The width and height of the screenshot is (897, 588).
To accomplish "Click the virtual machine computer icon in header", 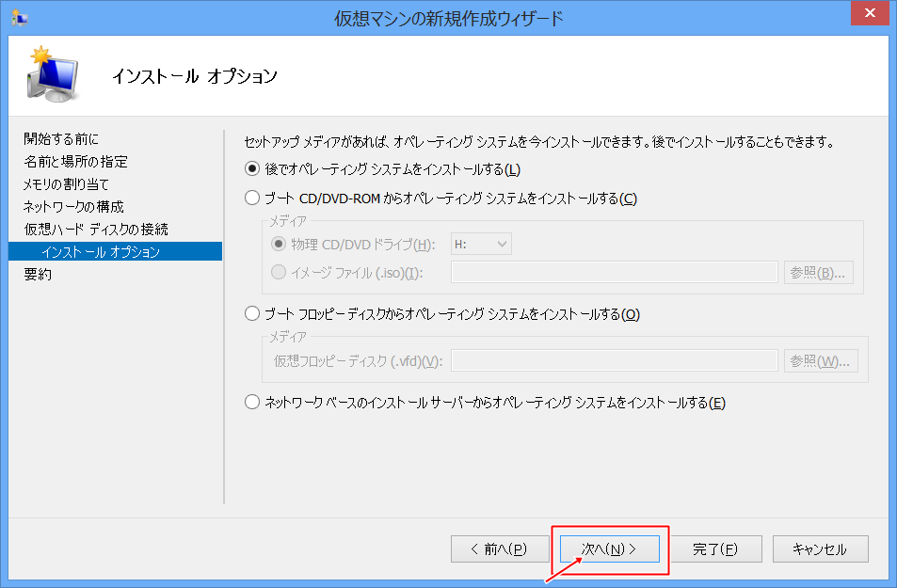I will 52,75.
